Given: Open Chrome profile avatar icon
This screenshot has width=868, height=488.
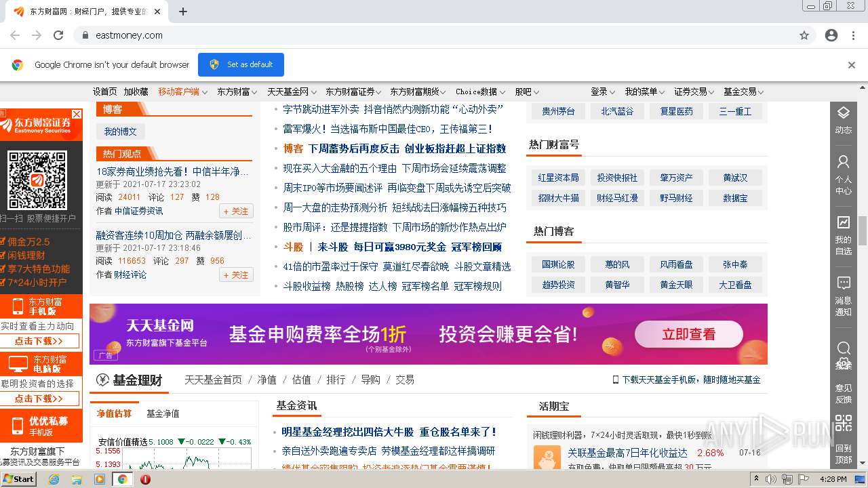Looking at the screenshot, I should tap(831, 35).
